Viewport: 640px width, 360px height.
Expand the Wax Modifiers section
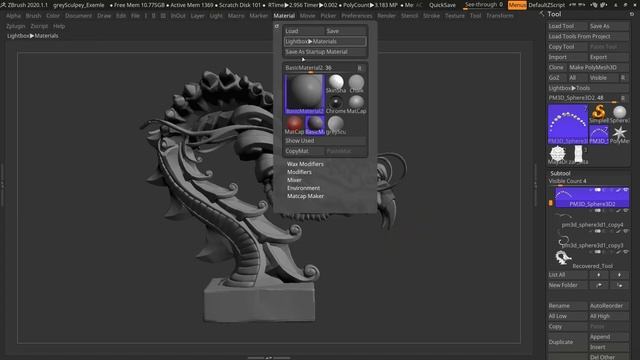305,164
